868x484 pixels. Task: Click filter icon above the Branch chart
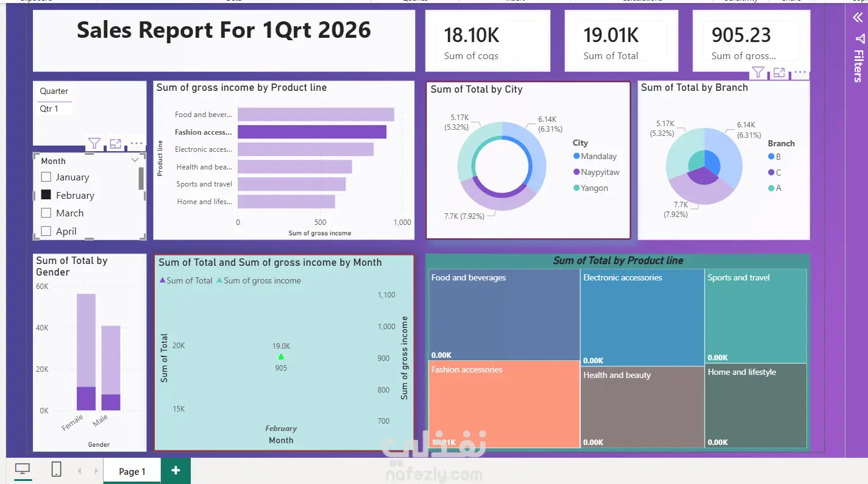[x=758, y=73]
